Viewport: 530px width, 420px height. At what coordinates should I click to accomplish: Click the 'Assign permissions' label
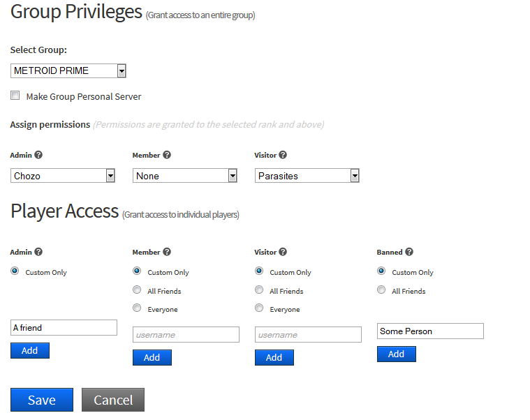(x=50, y=125)
